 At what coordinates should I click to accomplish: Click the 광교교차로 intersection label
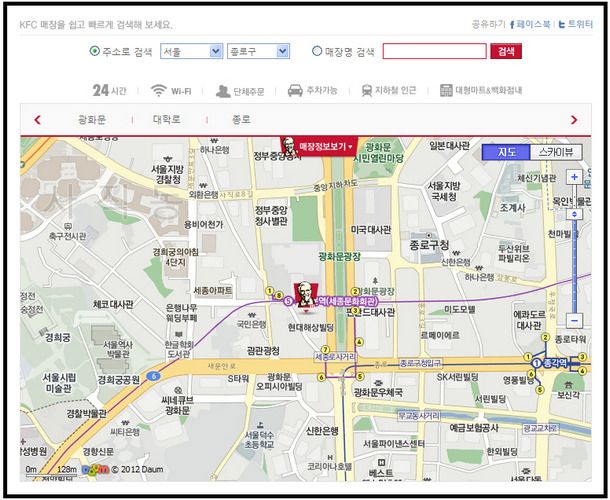click(540, 428)
